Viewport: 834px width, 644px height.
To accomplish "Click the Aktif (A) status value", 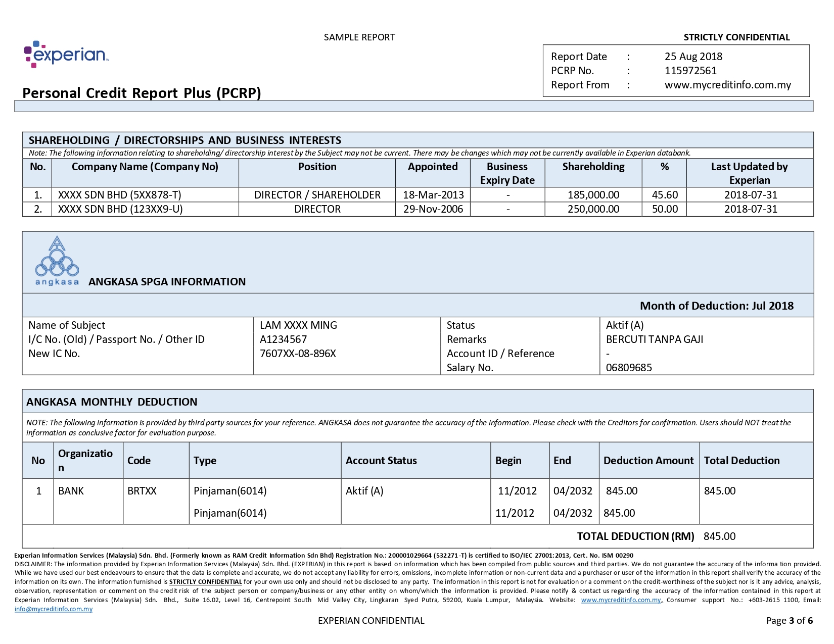I will [625, 325].
